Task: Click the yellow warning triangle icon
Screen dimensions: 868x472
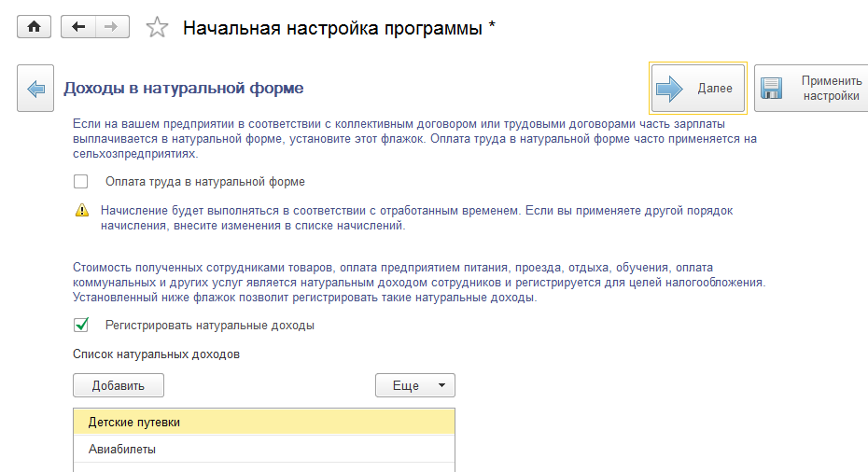Action: click(x=82, y=211)
